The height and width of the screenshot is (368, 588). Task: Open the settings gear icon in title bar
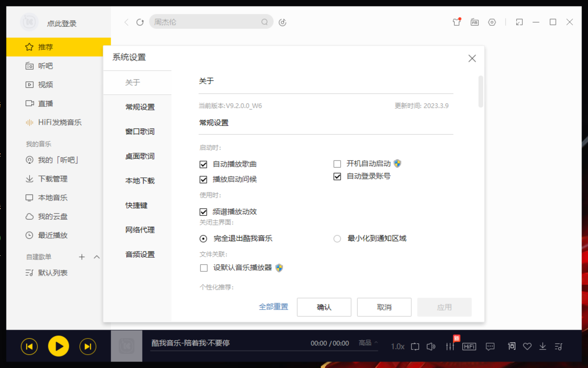pos(492,22)
